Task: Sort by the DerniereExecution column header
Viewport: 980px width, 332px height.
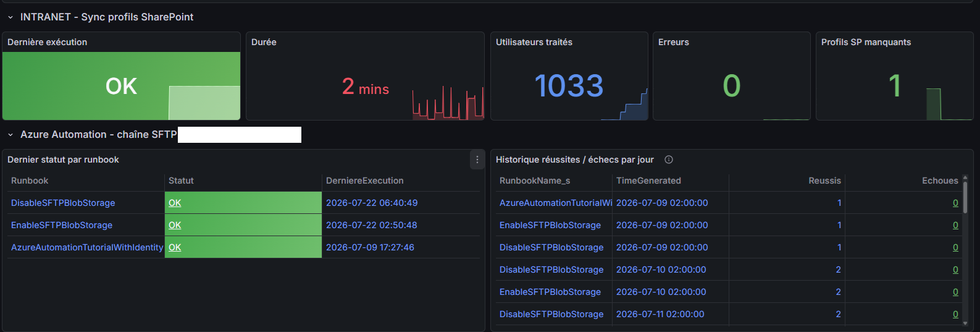Action: point(365,181)
